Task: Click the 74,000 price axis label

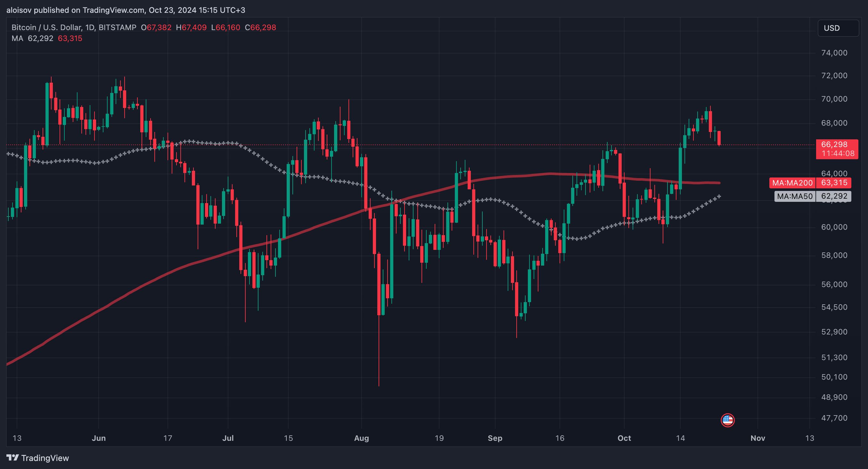Action: [x=834, y=53]
